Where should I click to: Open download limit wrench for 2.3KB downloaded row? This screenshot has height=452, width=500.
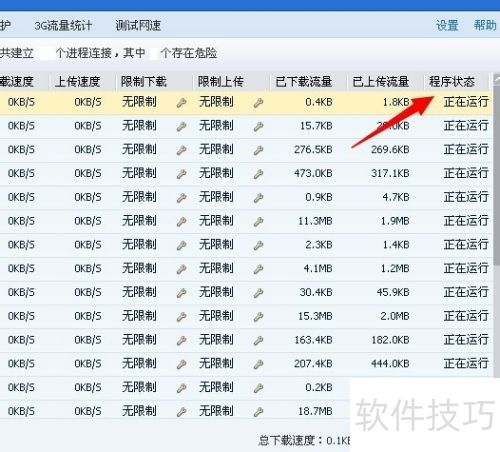181,245
